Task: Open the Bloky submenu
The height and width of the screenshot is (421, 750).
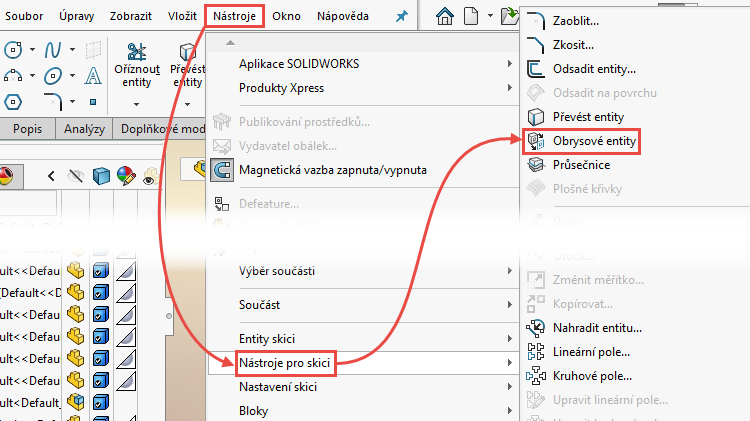Action: coord(364,411)
